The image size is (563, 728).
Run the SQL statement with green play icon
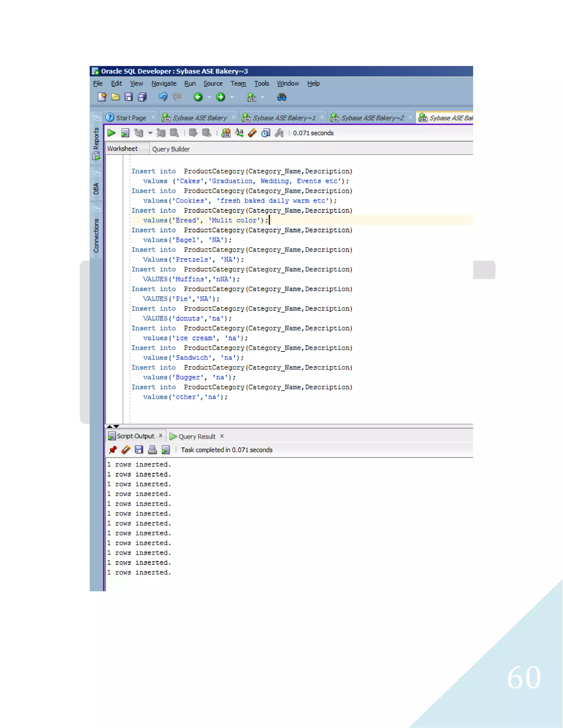click(x=111, y=133)
